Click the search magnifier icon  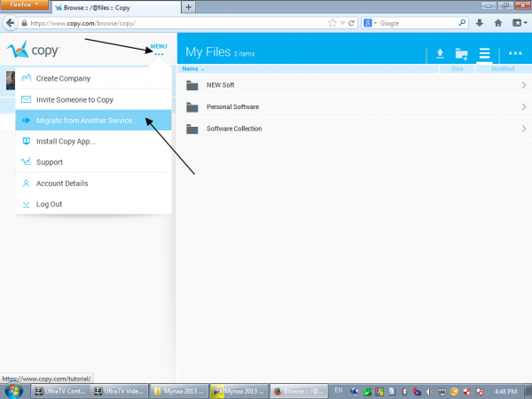click(x=462, y=23)
